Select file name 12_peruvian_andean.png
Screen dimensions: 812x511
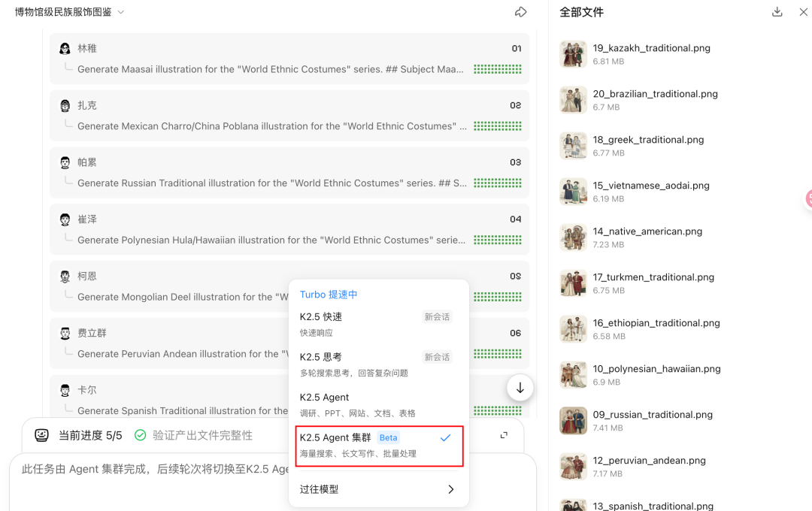[650, 460]
